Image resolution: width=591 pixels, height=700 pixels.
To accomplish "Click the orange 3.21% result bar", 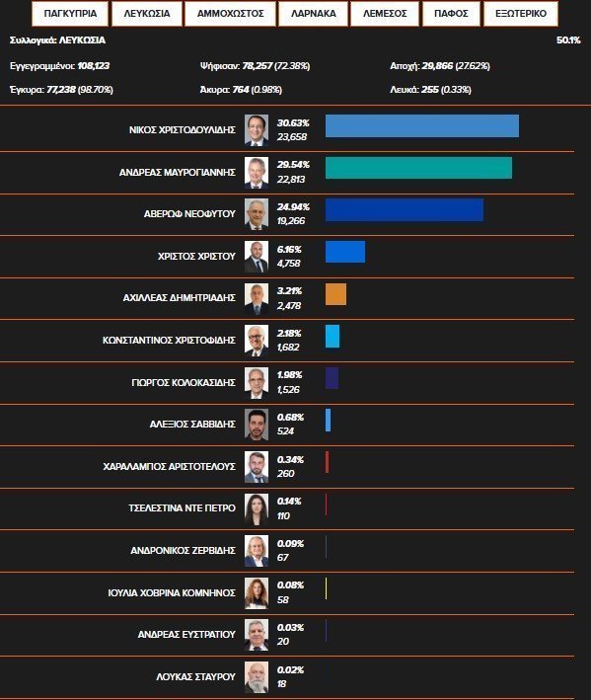I will (335, 294).
